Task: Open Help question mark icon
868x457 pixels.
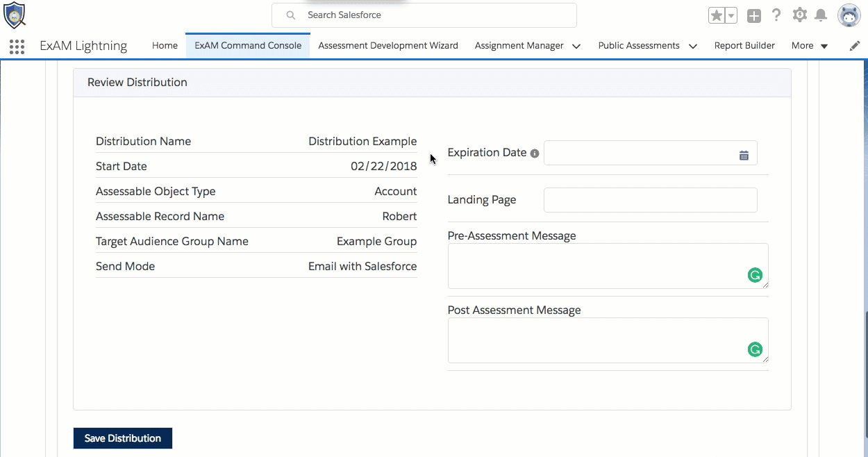Action: (x=776, y=15)
